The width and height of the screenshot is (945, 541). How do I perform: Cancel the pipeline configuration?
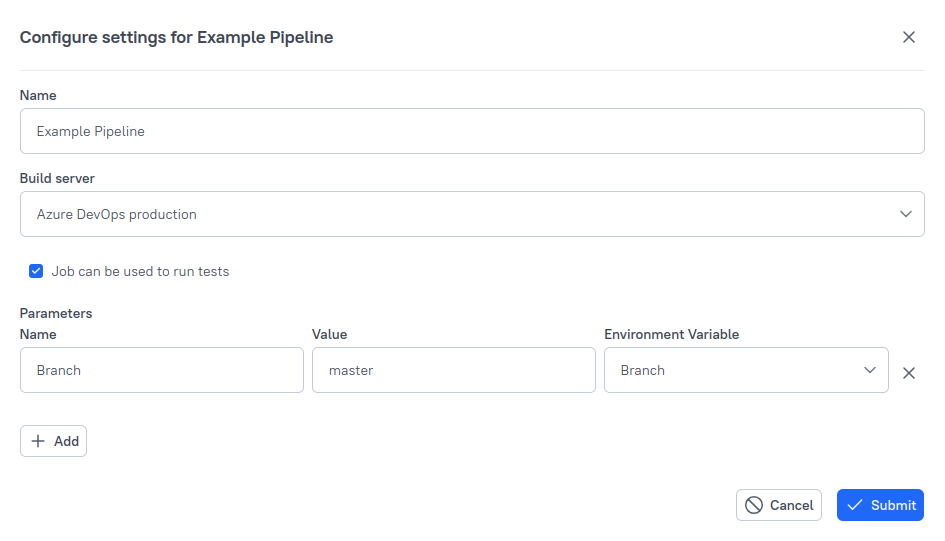tap(779, 505)
